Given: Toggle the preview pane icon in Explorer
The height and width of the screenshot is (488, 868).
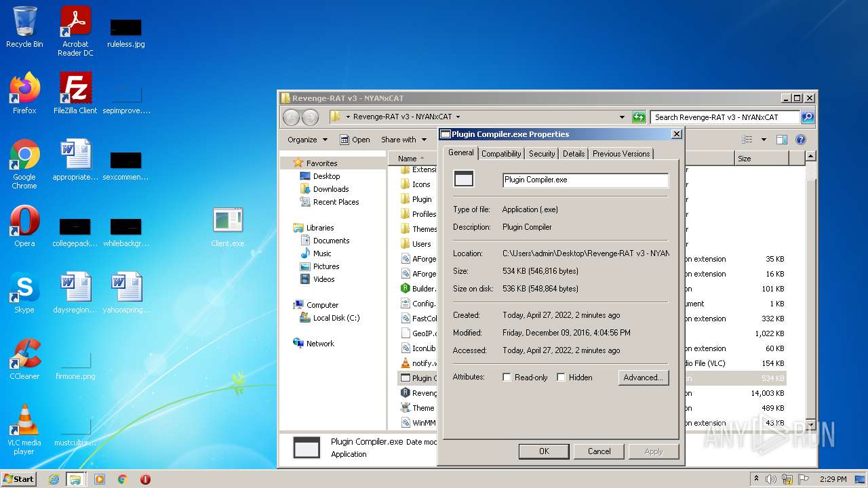Looking at the screenshot, I should pos(781,140).
